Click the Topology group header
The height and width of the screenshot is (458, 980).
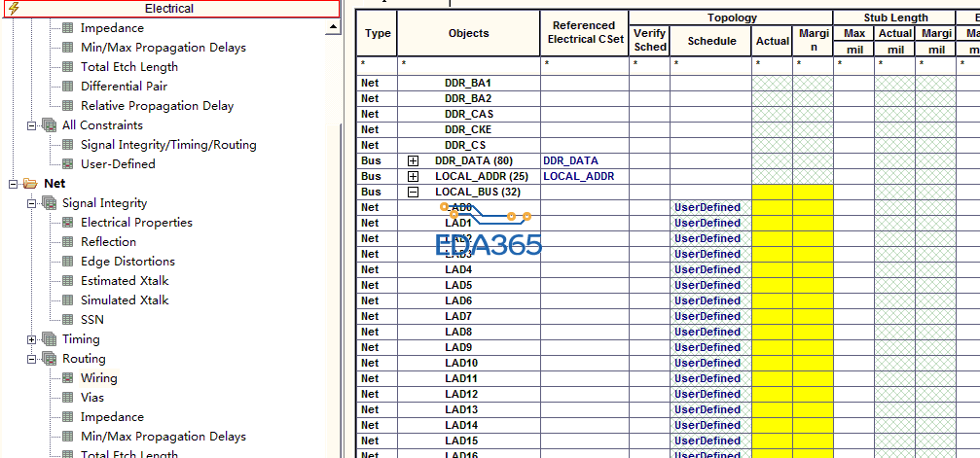point(731,18)
